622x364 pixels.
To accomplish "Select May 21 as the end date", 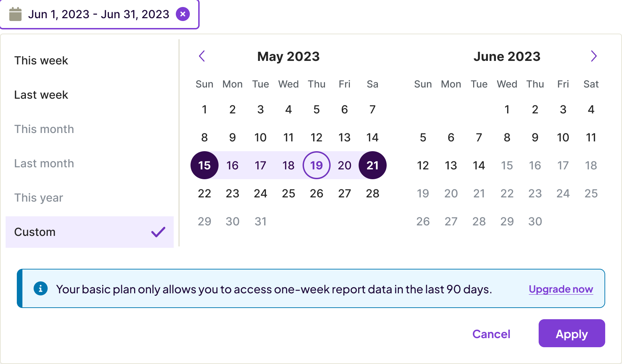I will point(373,165).
